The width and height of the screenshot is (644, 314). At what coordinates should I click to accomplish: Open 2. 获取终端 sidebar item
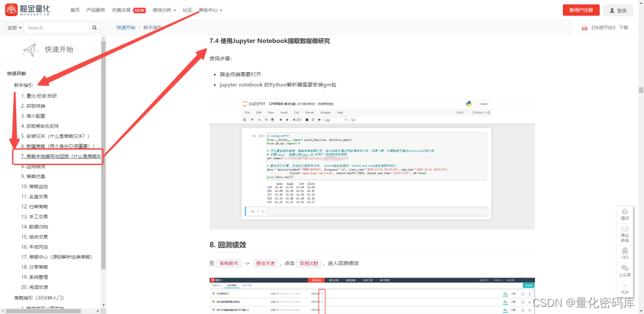(x=33, y=106)
